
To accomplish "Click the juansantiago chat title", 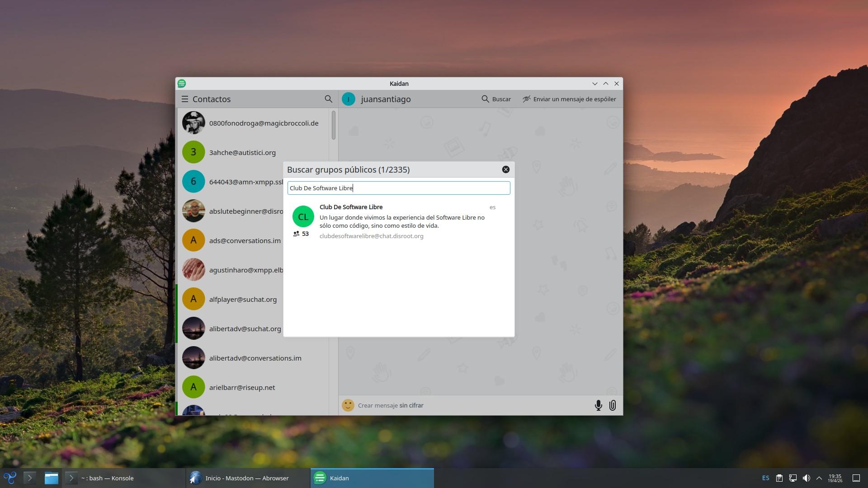I will pos(386,99).
